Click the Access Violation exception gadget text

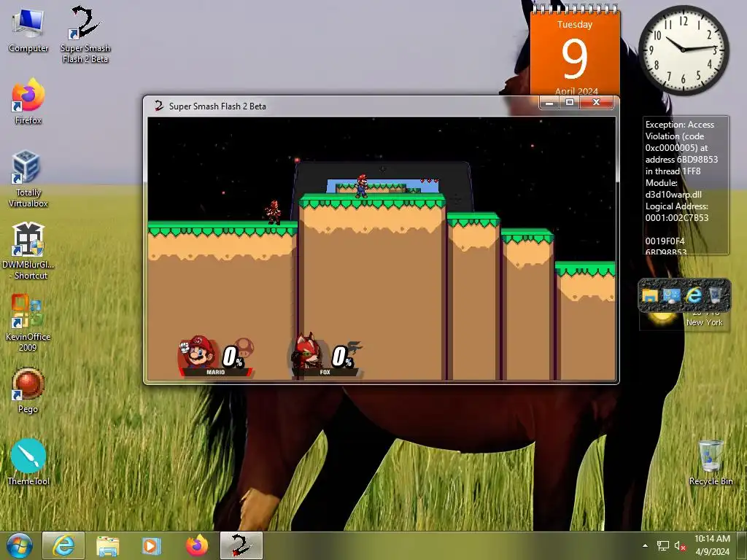pyautogui.click(x=685, y=186)
